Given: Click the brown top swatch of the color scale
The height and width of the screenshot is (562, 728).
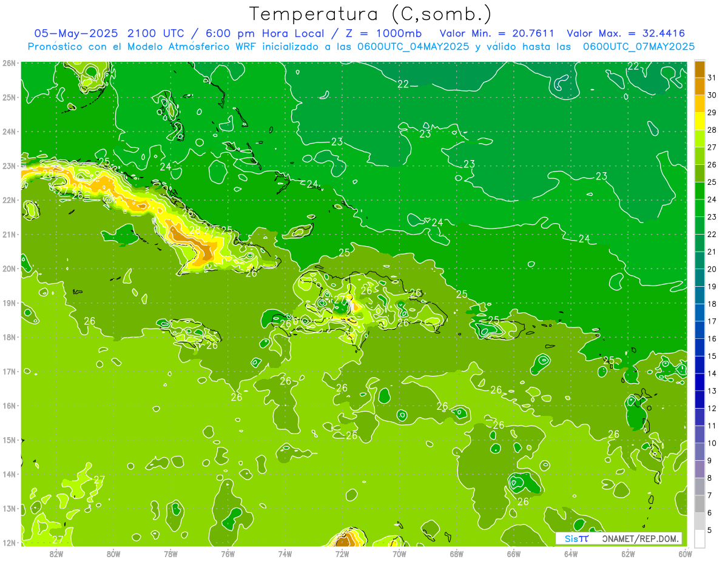Looking at the screenshot, I should (x=700, y=69).
